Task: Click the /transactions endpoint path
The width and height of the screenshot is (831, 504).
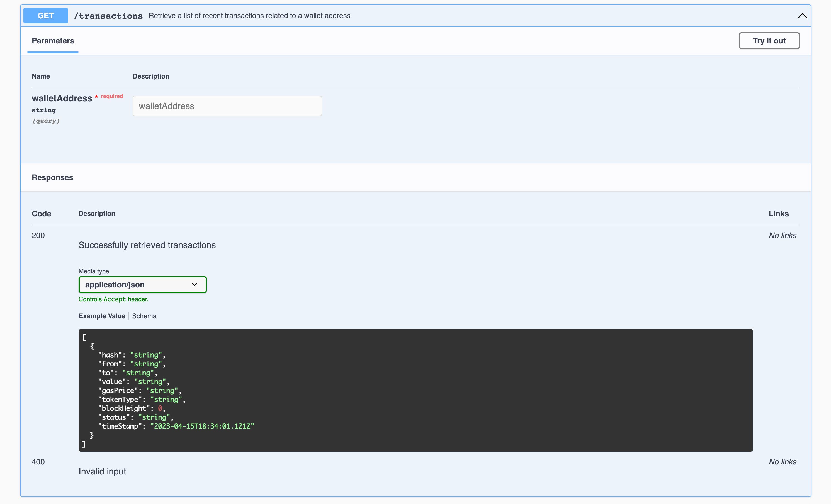Action: [108, 16]
